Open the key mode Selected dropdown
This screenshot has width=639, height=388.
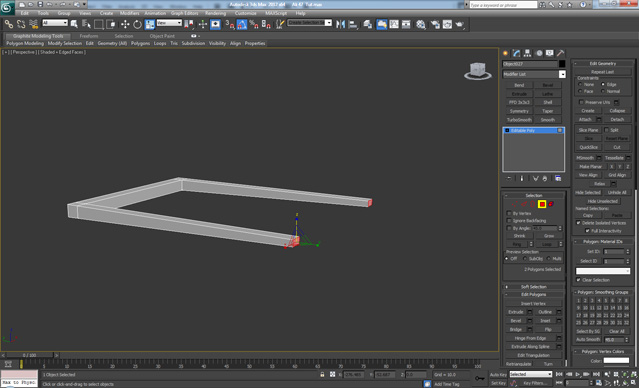point(531,374)
